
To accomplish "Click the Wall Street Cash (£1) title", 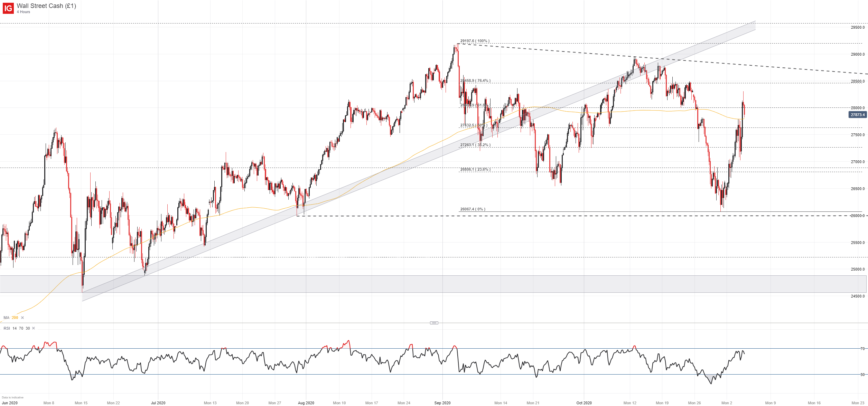I will (x=46, y=6).
